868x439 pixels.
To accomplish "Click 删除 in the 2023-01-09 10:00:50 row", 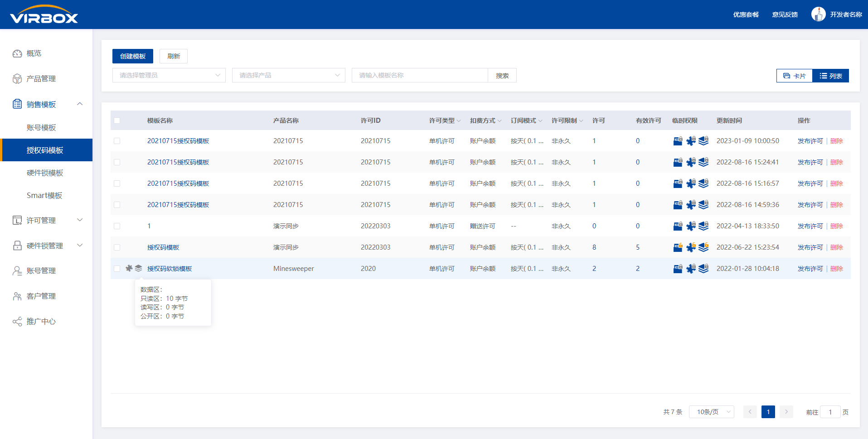I will click(837, 141).
